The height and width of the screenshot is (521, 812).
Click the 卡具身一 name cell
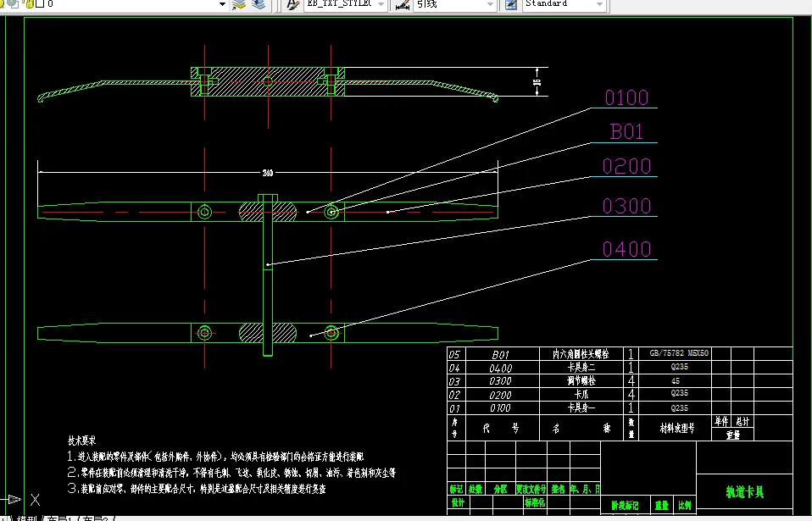(581, 407)
